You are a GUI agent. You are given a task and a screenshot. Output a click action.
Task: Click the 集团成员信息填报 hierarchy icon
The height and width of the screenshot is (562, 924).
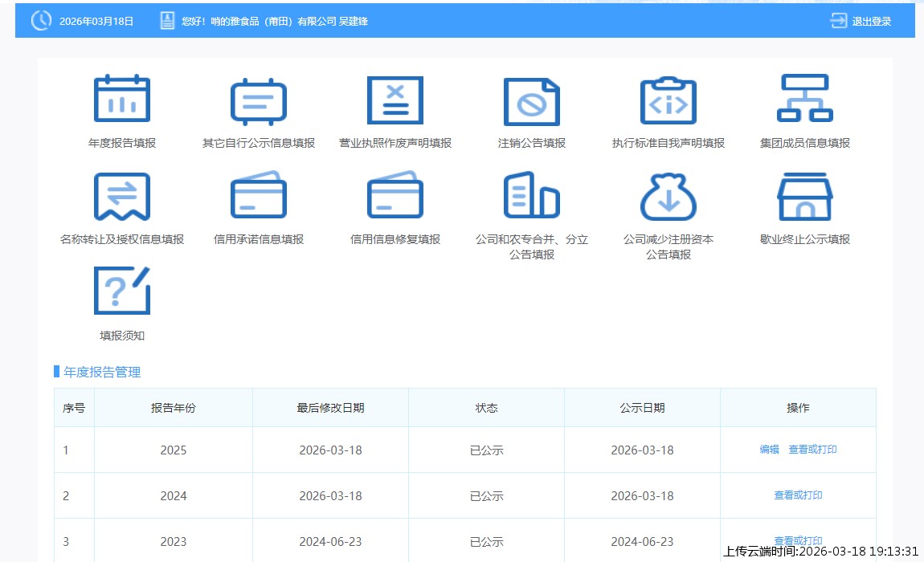click(805, 98)
